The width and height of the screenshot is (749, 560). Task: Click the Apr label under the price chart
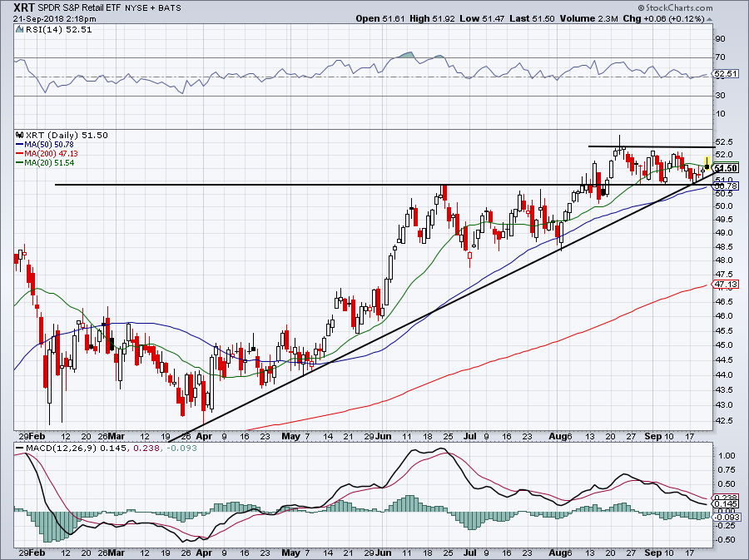coord(204,436)
